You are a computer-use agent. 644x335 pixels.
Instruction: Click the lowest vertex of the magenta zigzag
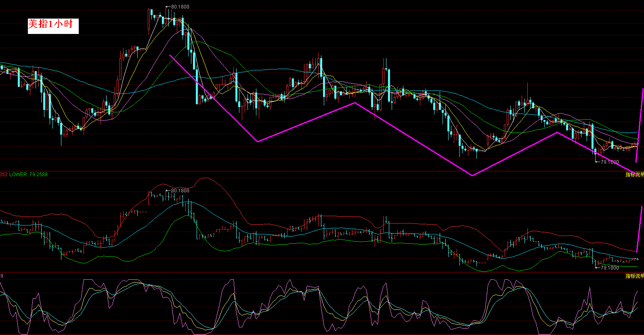472,175
